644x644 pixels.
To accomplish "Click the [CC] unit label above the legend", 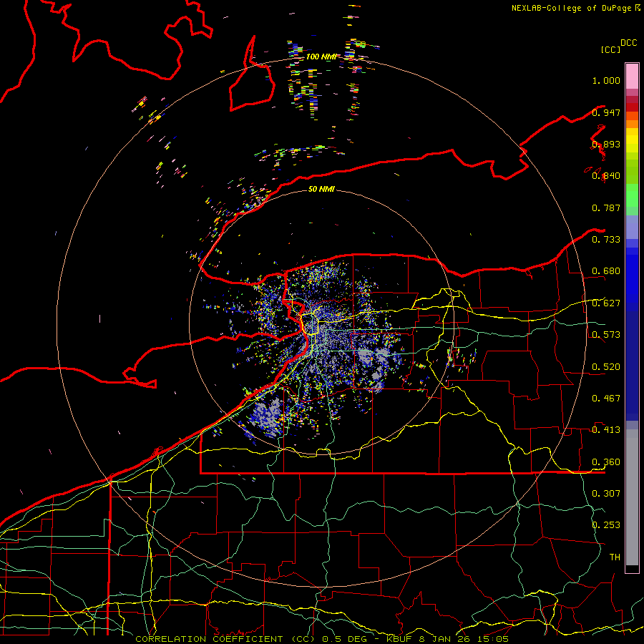I will pos(610,49).
